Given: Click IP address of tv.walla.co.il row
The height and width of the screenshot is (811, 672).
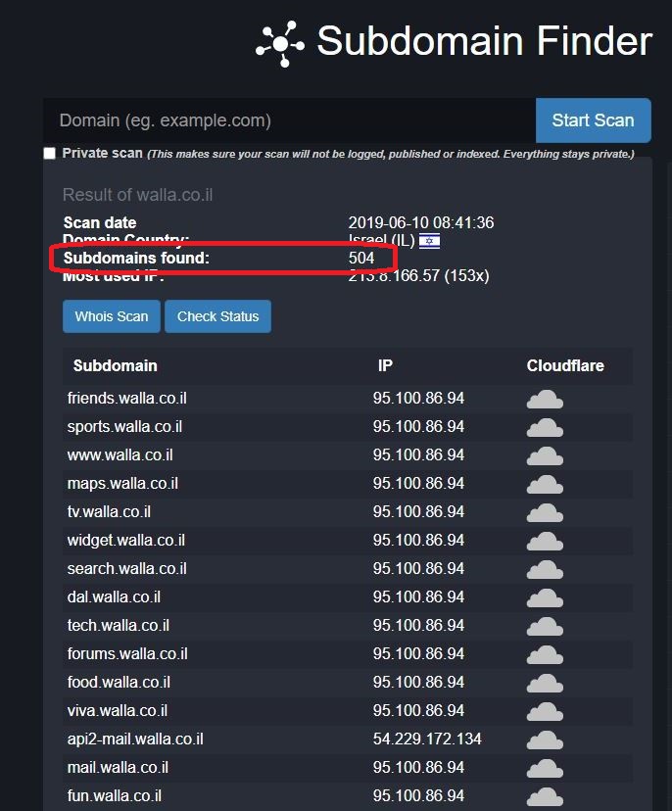Looking at the screenshot, I should pyautogui.click(x=418, y=512).
